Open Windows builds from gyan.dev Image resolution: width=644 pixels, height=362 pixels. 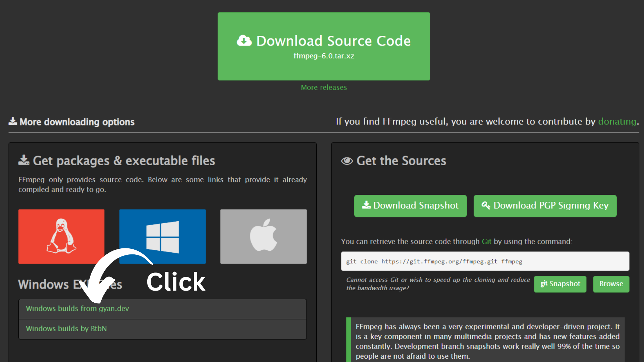[77, 308]
